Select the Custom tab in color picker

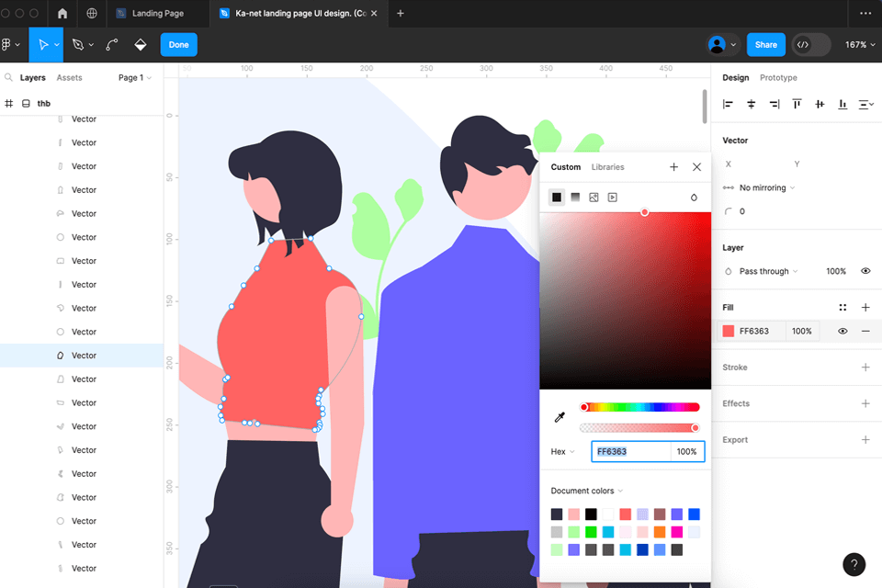pos(565,166)
